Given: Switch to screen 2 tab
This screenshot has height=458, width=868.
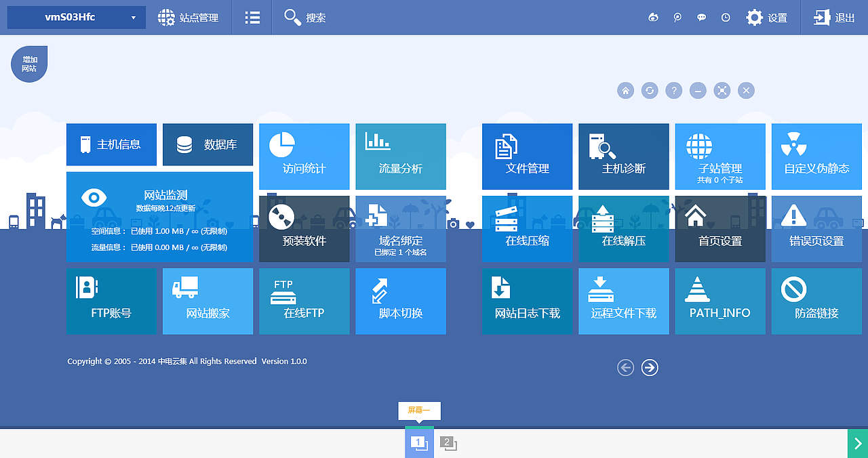Looking at the screenshot, I should tap(449, 442).
